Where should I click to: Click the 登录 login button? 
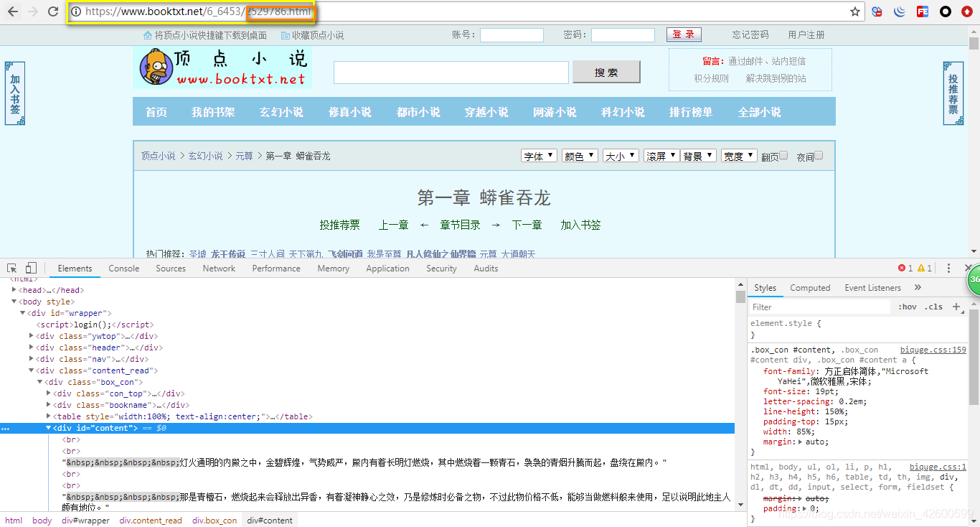pyautogui.click(x=684, y=34)
